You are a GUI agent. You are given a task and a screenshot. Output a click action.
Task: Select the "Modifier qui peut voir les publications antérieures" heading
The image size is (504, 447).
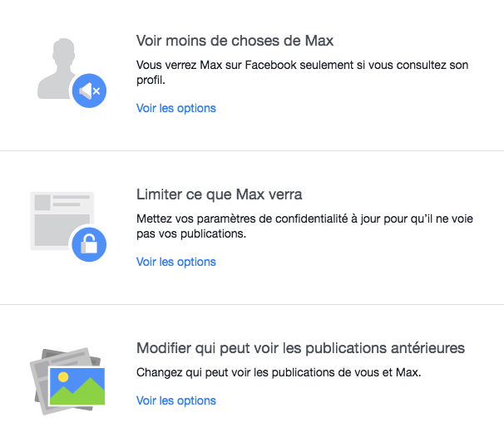tap(299, 347)
